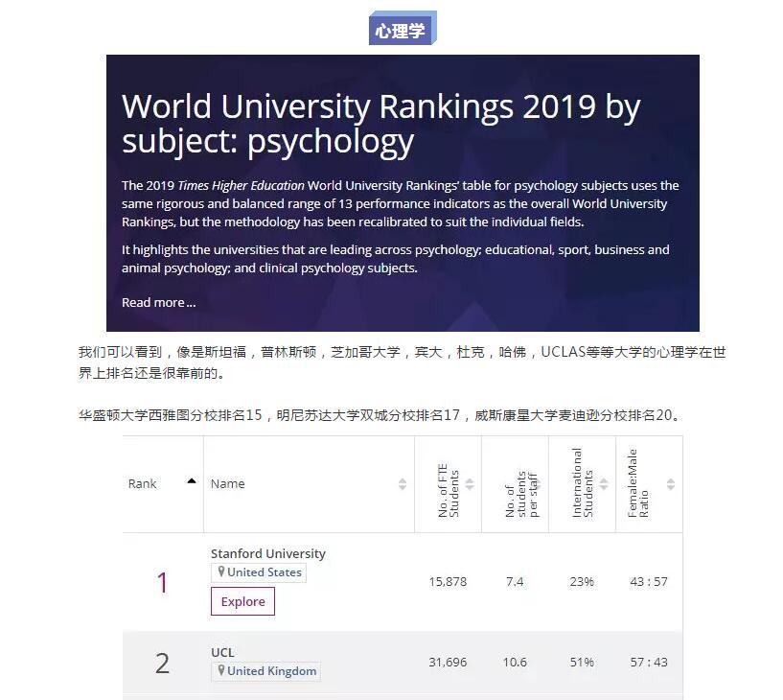Click the Name column header label
This screenshot has width=783, height=700.
click(x=227, y=483)
